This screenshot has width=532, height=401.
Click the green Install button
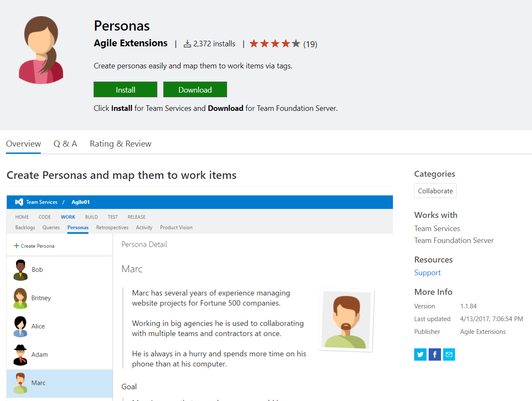coord(125,90)
